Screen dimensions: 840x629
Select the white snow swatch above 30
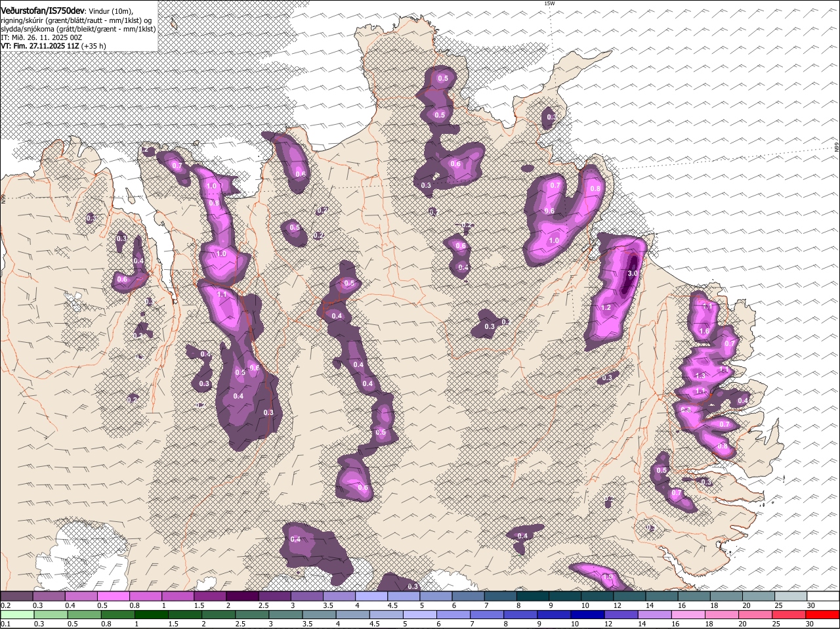click(x=823, y=596)
